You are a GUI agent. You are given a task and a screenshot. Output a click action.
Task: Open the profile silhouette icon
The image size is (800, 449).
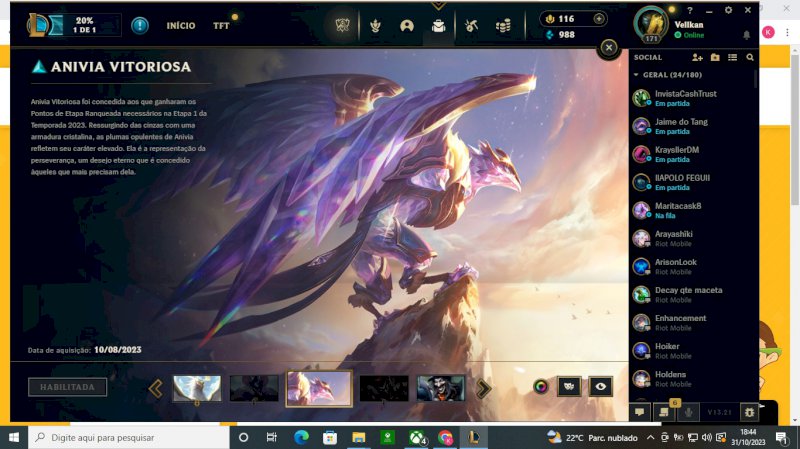tap(407, 26)
